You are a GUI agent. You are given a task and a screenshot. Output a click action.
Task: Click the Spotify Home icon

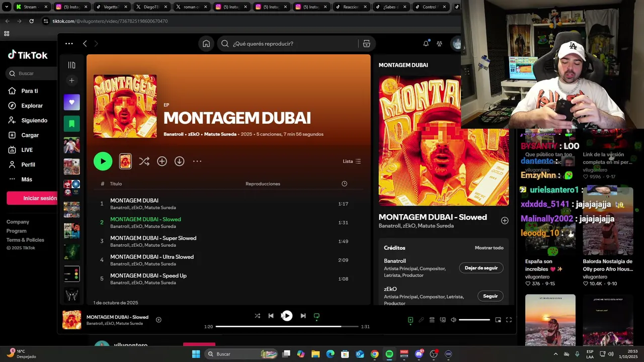pyautogui.click(x=206, y=44)
